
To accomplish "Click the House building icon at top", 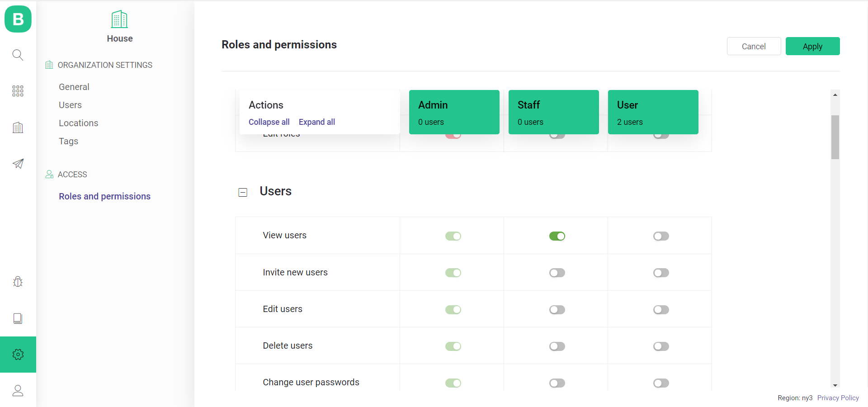I will click(x=119, y=19).
